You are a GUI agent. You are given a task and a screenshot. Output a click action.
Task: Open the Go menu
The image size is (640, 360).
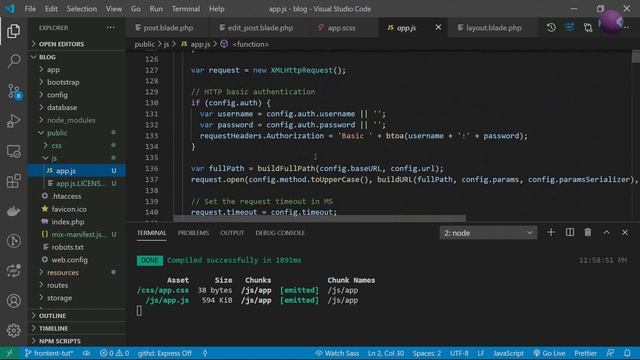pyautogui.click(x=136, y=9)
